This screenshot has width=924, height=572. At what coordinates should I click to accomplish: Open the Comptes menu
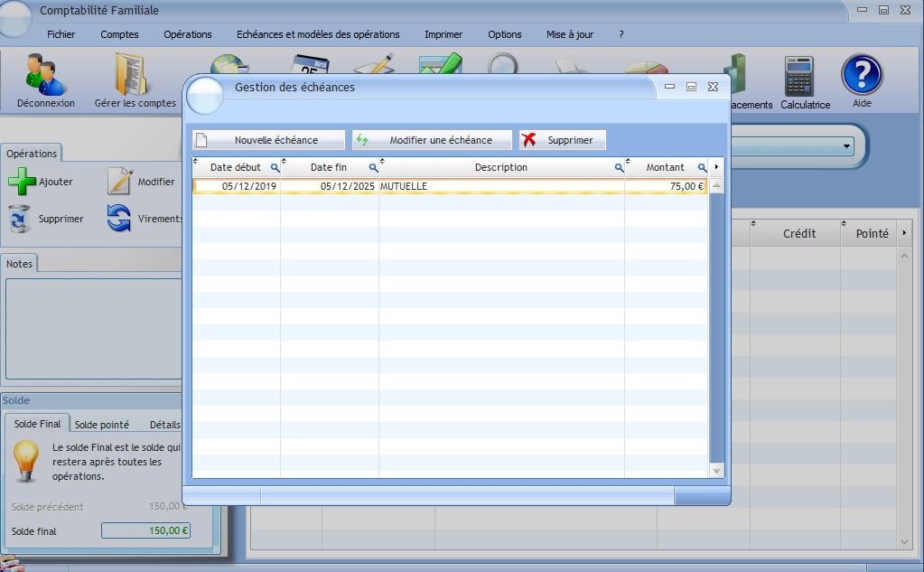119,34
